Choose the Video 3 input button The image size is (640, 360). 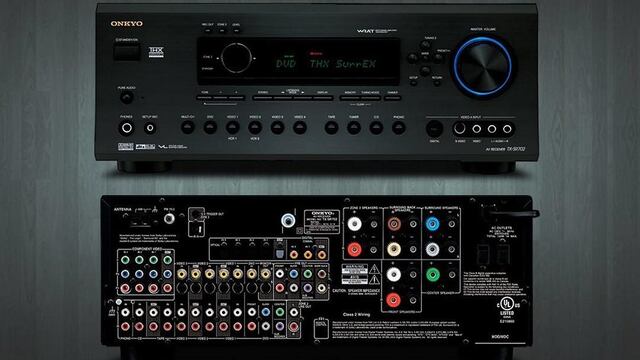[x=278, y=127]
